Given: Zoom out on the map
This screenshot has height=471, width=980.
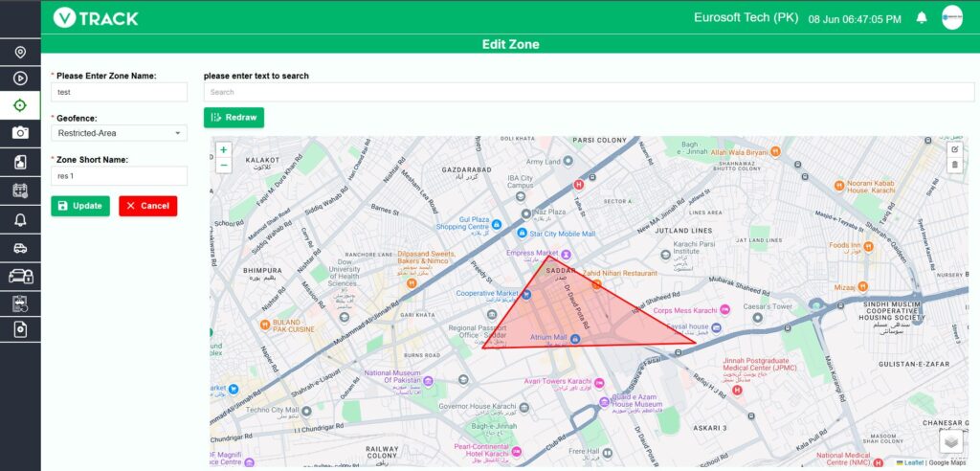Looking at the screenshot, I should tap(224, 165).
